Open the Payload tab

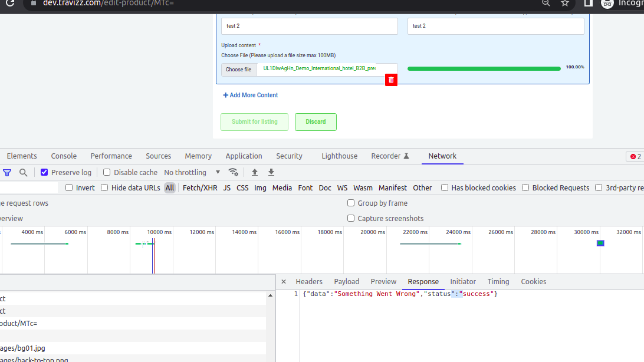[347, 282]
